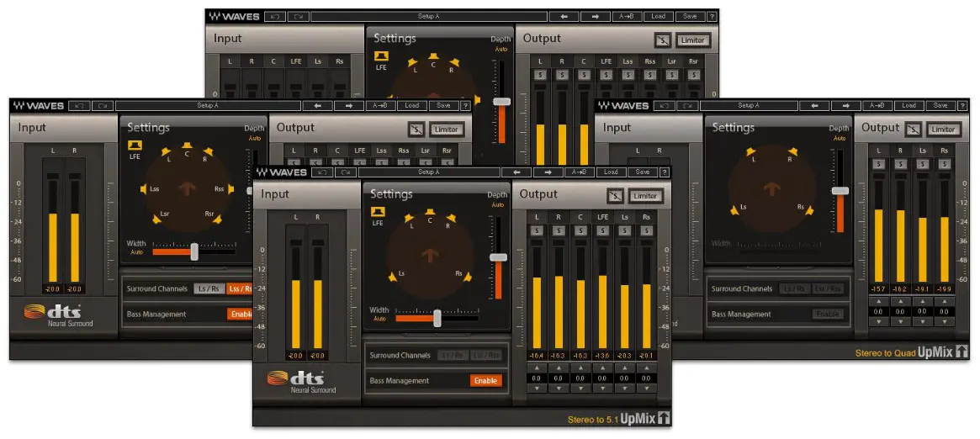Open Setup A preset menu in Stereo to 5.1

pos(429,172)
